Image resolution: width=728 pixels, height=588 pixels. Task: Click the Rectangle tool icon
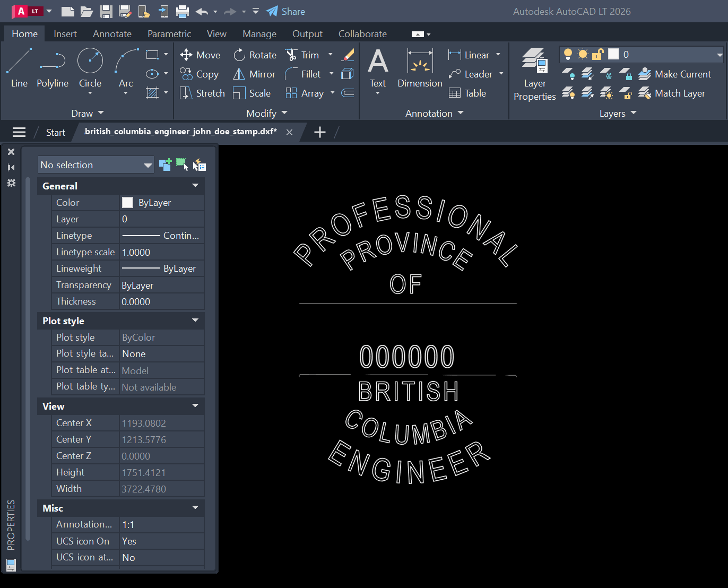pos(152,55)
